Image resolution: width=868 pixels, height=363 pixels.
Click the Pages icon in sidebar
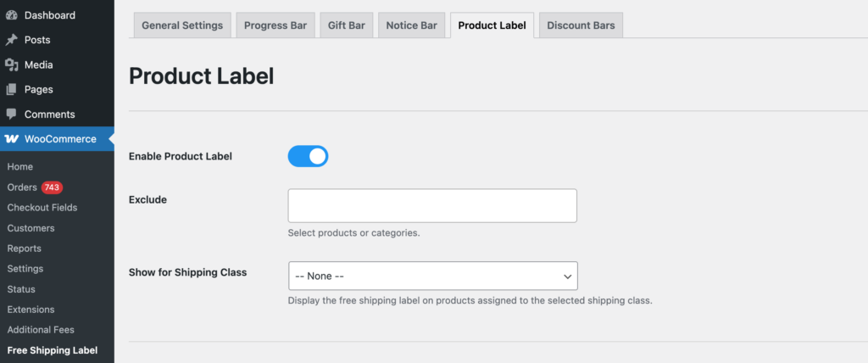click(12, 89)
